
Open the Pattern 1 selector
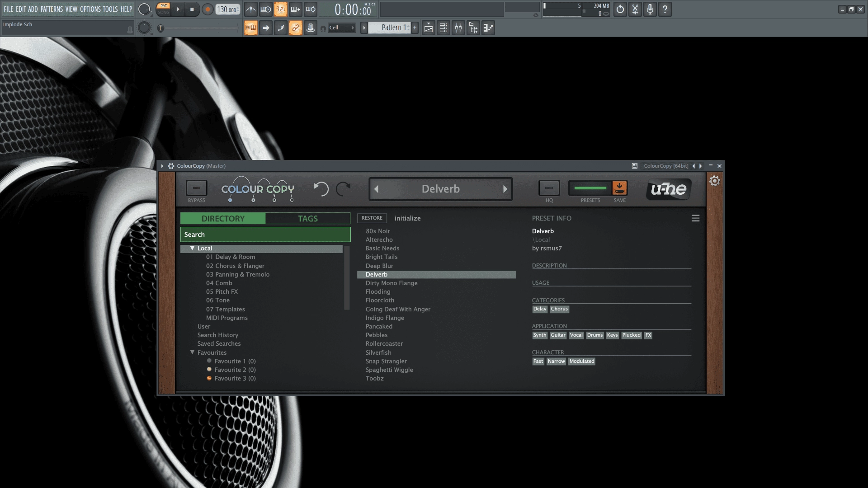tap(389, 28)
